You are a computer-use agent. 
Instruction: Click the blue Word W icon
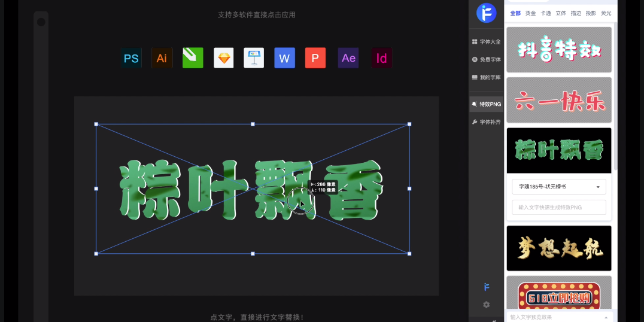point(284,58)
